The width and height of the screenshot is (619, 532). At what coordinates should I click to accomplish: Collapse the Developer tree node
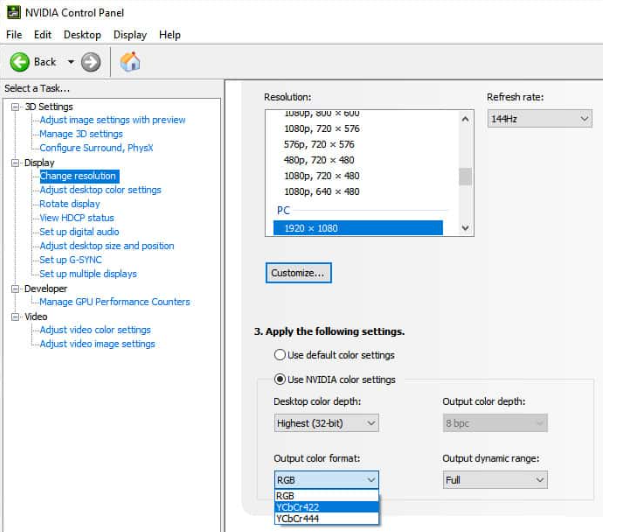[x=15, y=288]
